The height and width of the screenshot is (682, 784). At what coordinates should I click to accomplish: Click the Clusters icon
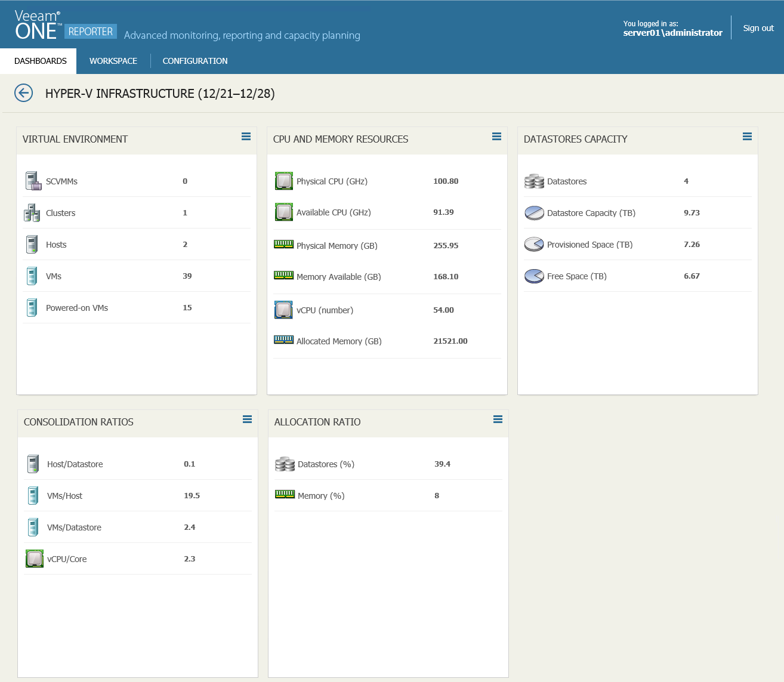click(x=32, y=213)
